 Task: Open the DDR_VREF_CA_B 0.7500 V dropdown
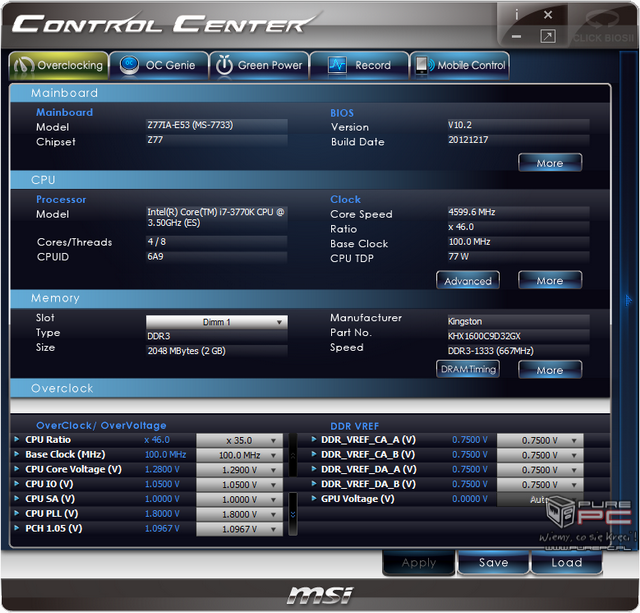coord(540,455)
